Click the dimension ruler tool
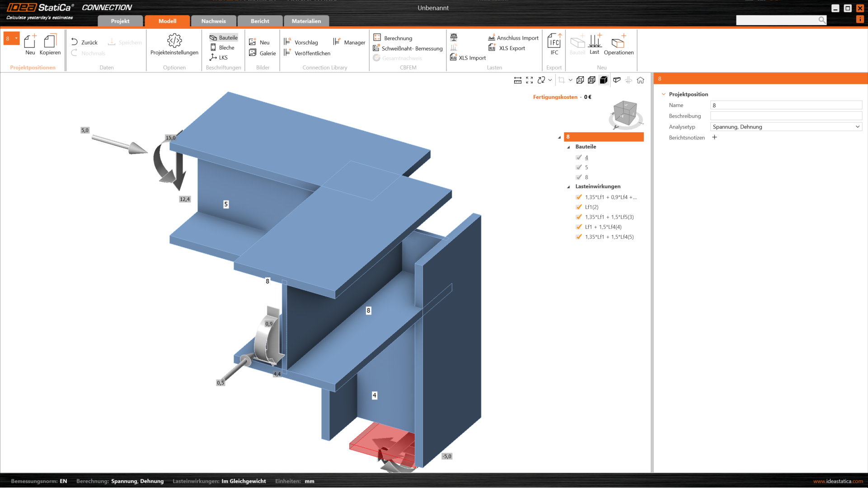 pos(518,80)
